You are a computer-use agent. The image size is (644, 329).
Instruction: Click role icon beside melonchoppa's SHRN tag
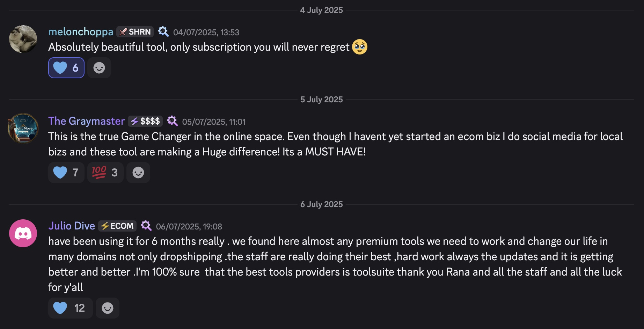163,32
